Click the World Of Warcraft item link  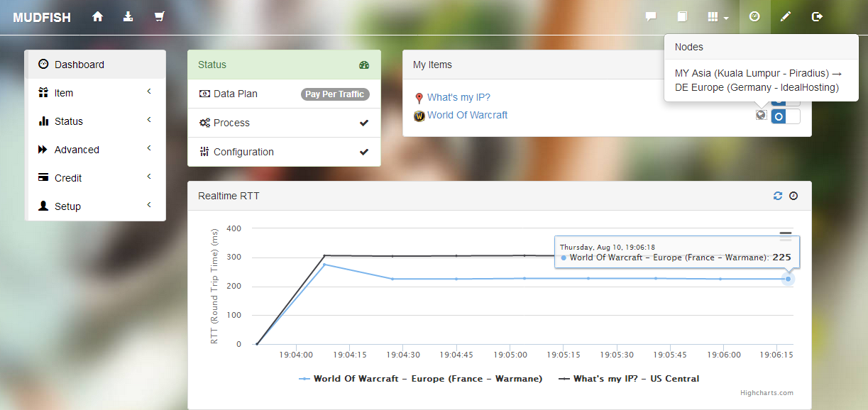(x=467, y=115)
